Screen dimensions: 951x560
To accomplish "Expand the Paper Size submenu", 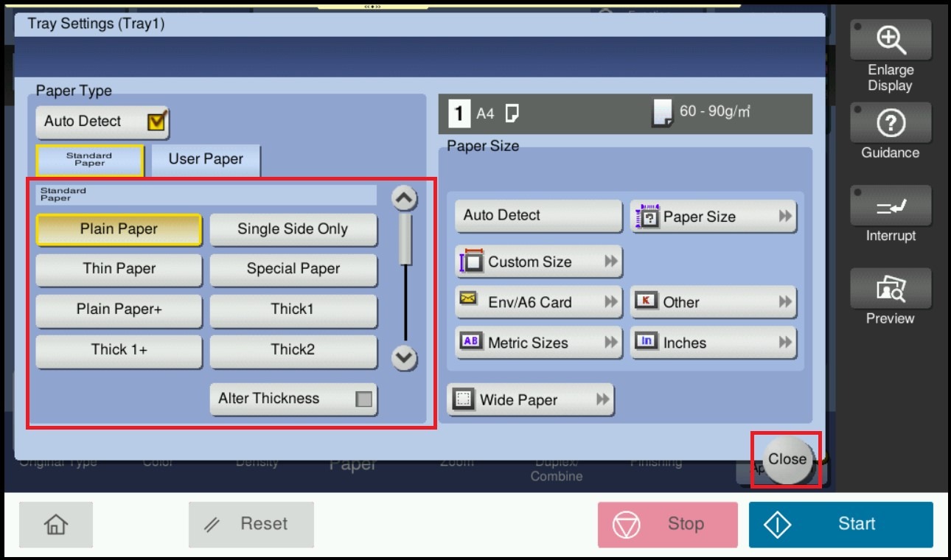I will pyautogui.click(x=713, y=217).
